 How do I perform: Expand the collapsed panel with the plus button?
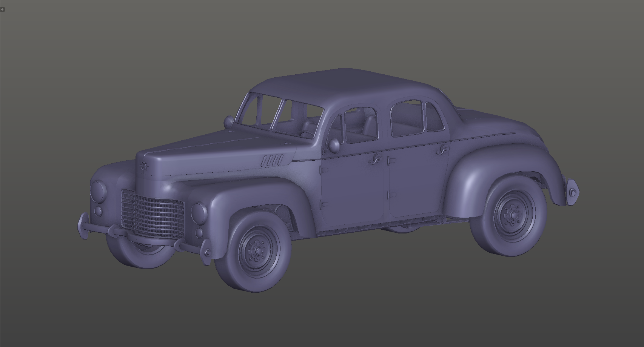2,9
